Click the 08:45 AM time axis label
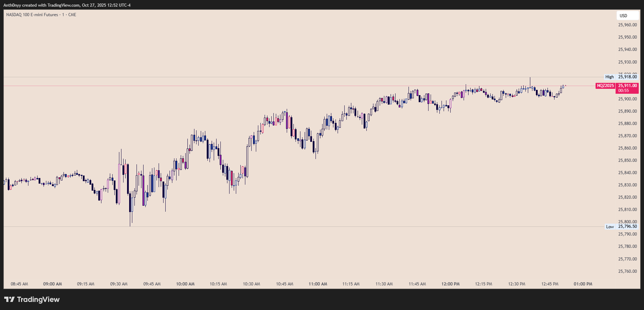The image size is (644, 310). [19, 284]
